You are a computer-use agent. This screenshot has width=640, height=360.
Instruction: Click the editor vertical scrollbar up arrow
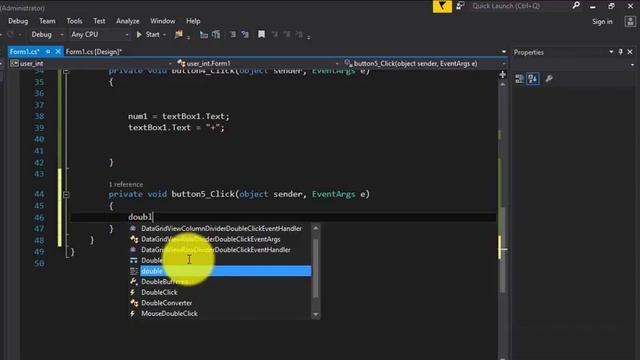502,84
